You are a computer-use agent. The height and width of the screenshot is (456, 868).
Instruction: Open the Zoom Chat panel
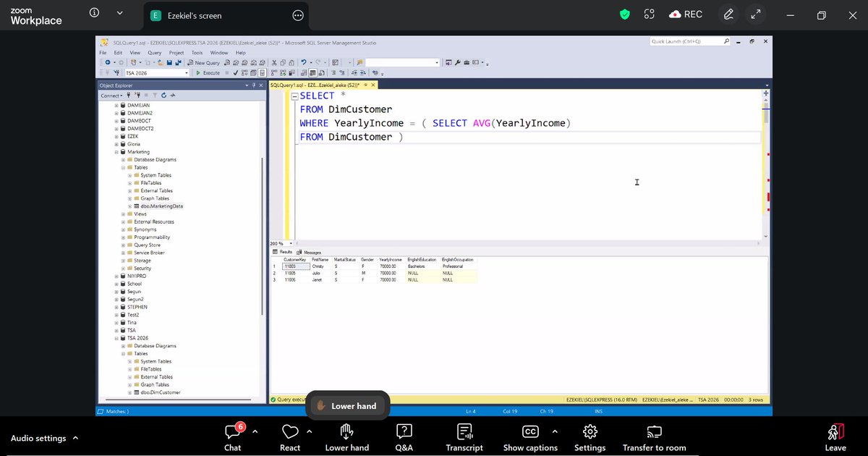[x=232, y=436]
